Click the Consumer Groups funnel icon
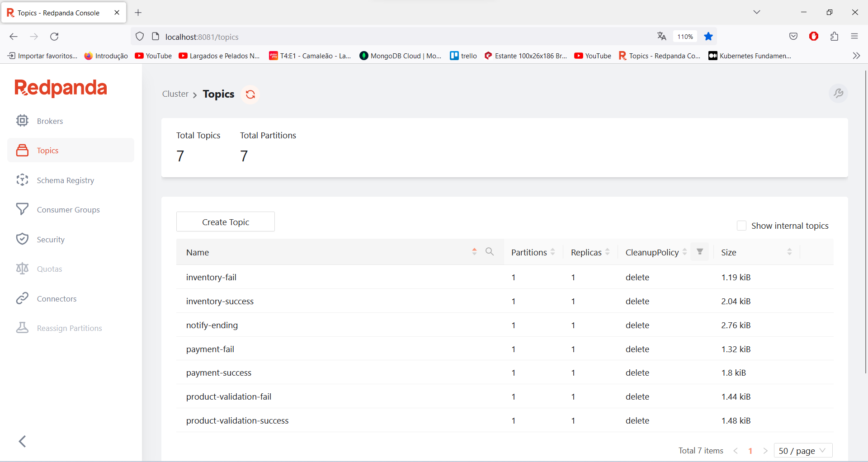The width and height of the screenshot is (868, 462). pyautogui.click(x=22, y=209)
